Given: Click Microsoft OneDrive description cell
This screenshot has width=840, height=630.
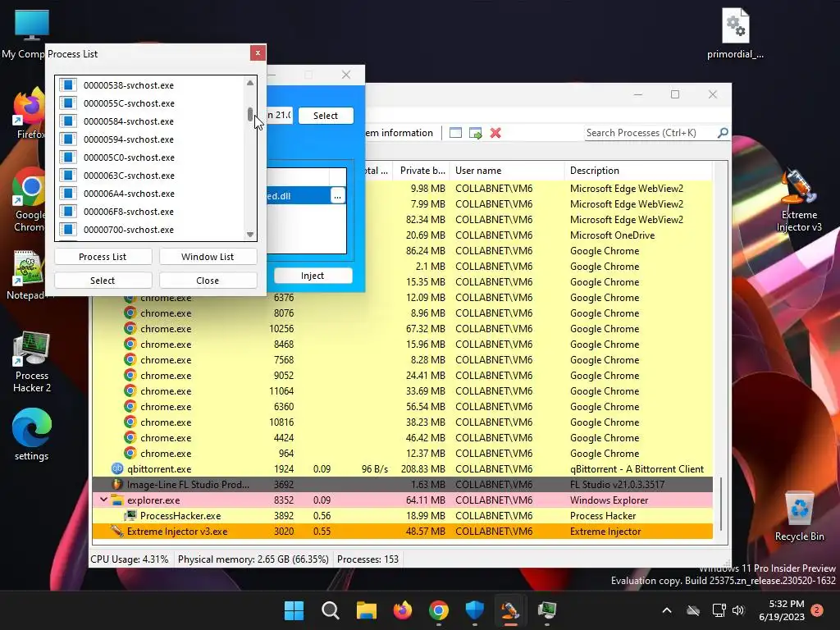Looking at the screenshot, I should coord(612,235).
